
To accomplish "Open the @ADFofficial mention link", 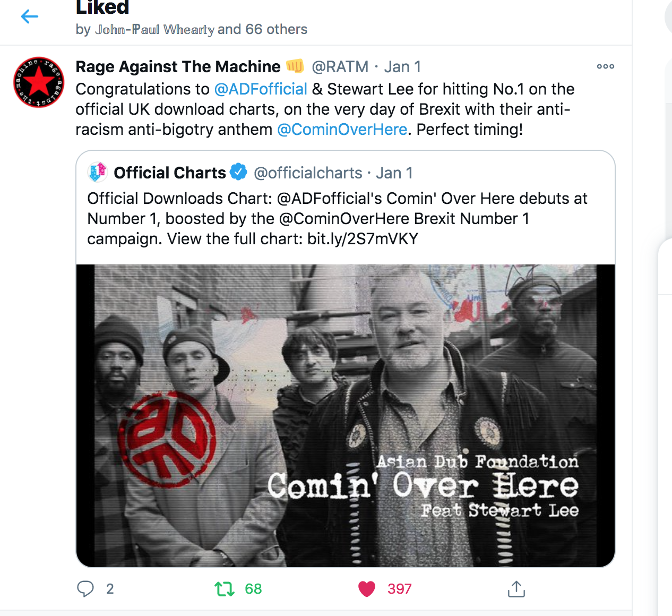I will [x=261, y=89].
